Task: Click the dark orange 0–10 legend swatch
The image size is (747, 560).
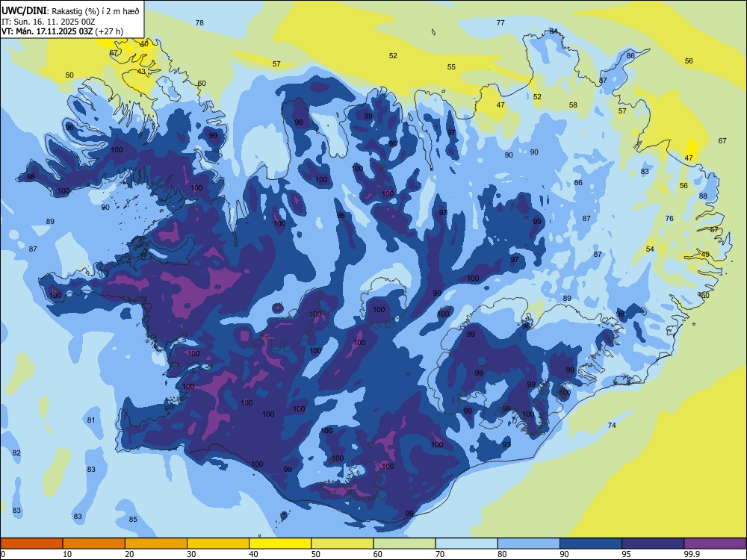Action: point(31,544)
